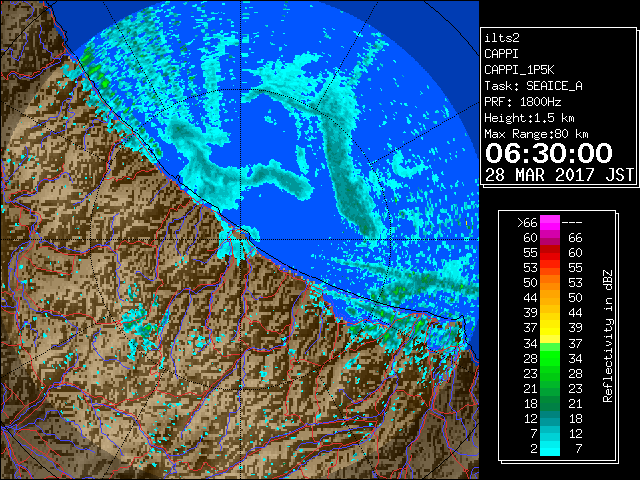Click the dark green 18–21 dBZ swatch
Screen dimensions: 640x480
click(550, 403)
